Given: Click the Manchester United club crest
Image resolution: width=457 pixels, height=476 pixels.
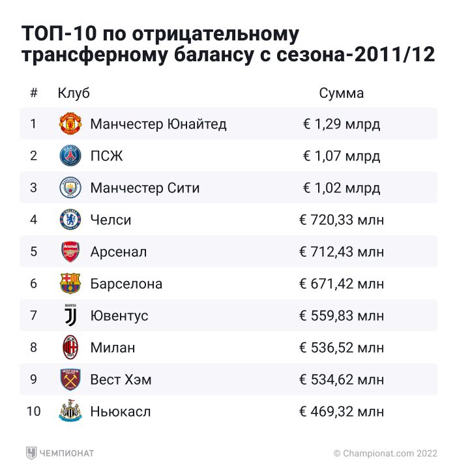Looking at the screenshot, I should [70, 124].
